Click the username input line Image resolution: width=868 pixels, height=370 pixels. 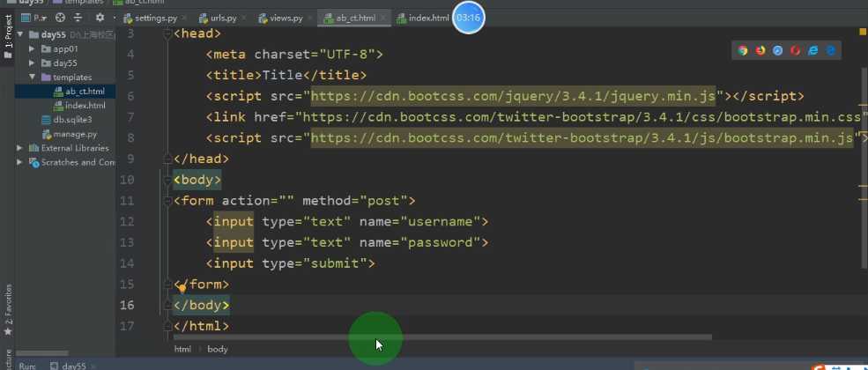(x=348, y=222)
